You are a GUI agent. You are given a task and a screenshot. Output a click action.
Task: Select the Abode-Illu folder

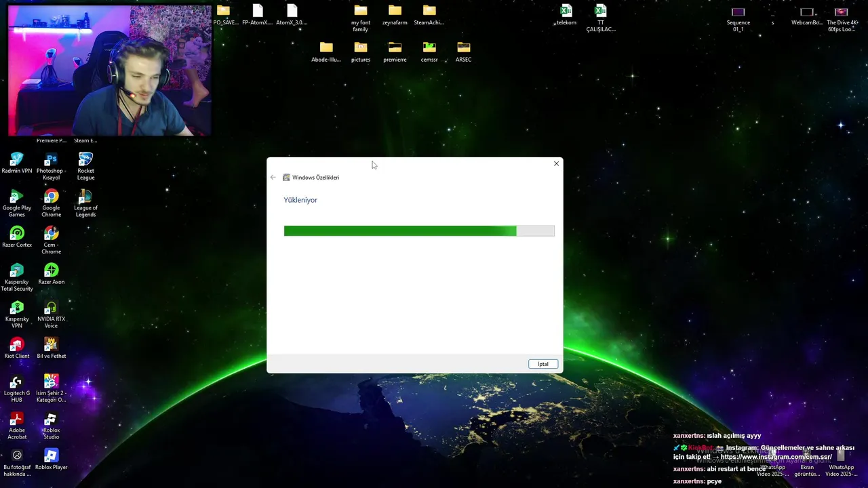coord(326,52)
